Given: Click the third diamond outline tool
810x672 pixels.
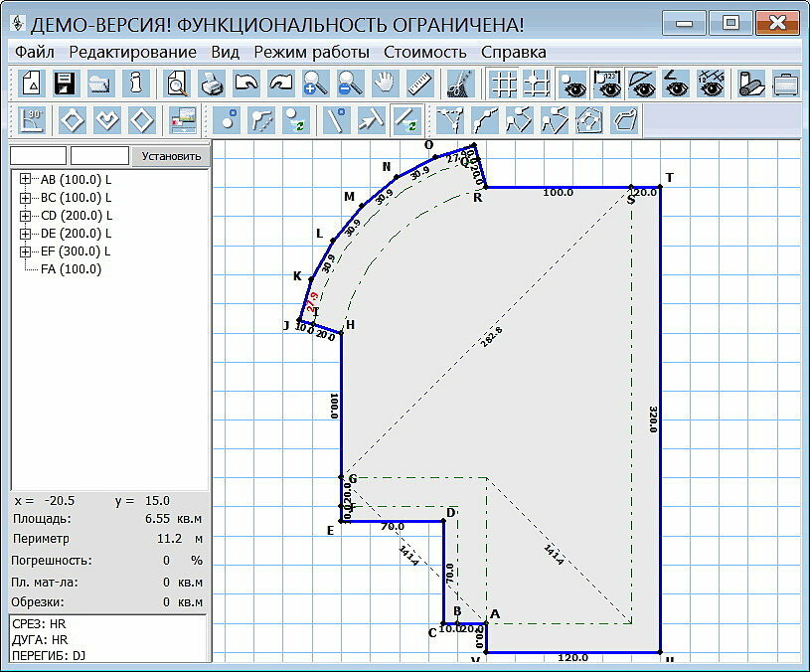Looking at the screenshot, I should pos(142,120).
